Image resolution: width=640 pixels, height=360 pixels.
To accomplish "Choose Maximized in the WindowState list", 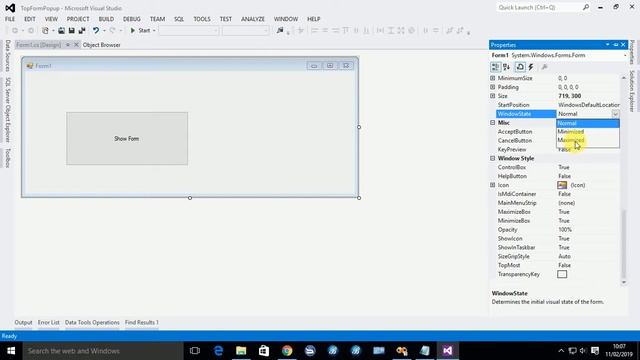I will coord(588,140).
